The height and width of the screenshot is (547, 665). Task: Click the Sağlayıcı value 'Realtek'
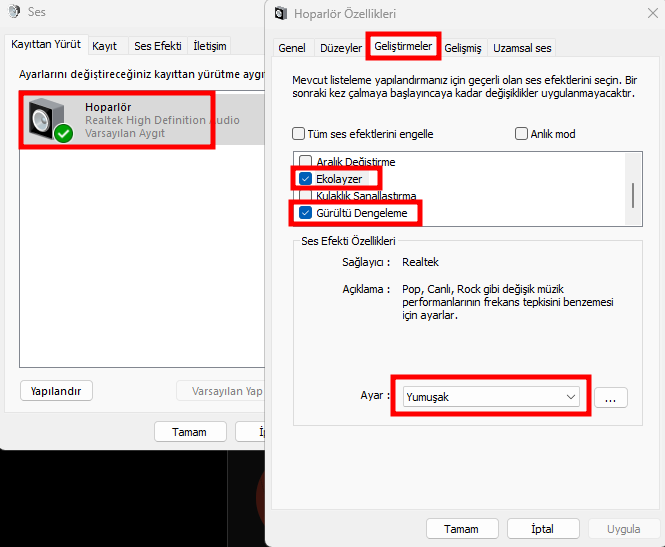[420, 262]
